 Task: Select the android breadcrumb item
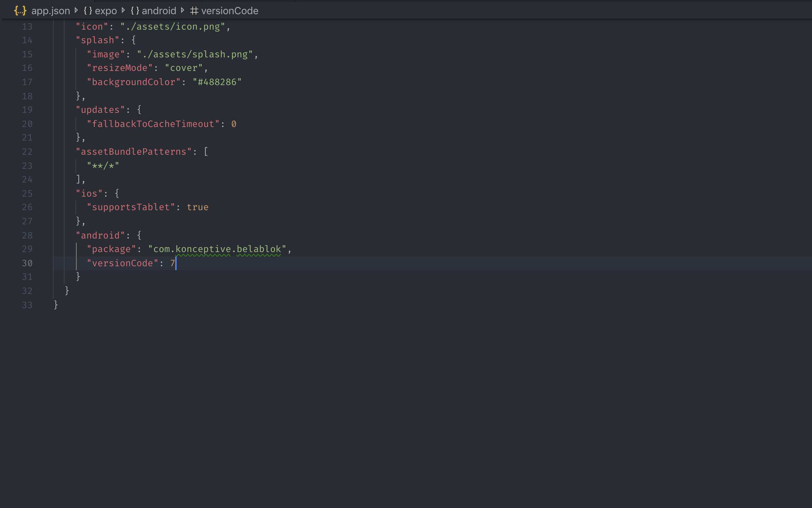pyautogui.click(x=159, y=10)
